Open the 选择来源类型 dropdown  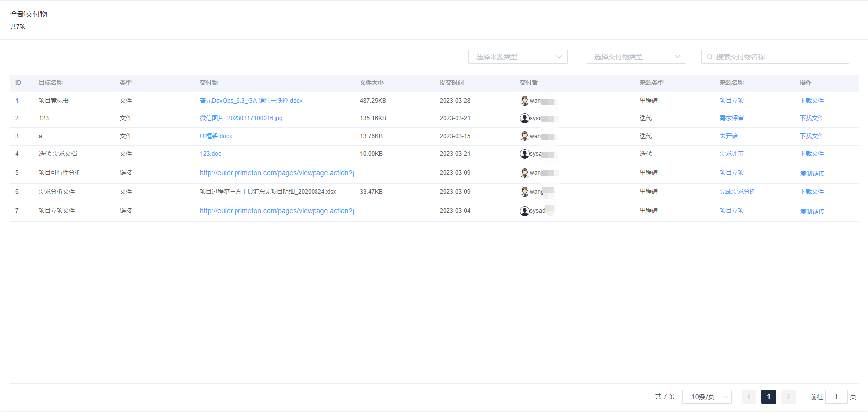(517, 57)
